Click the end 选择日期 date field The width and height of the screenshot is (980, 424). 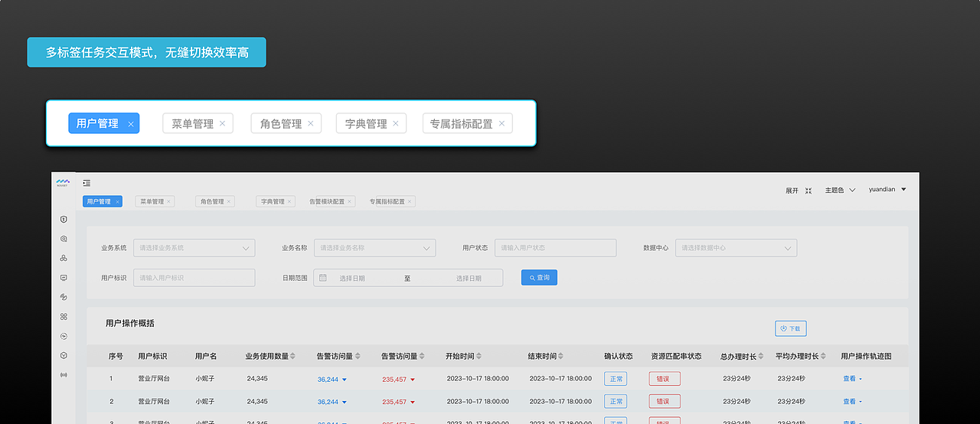coord(469,279)
